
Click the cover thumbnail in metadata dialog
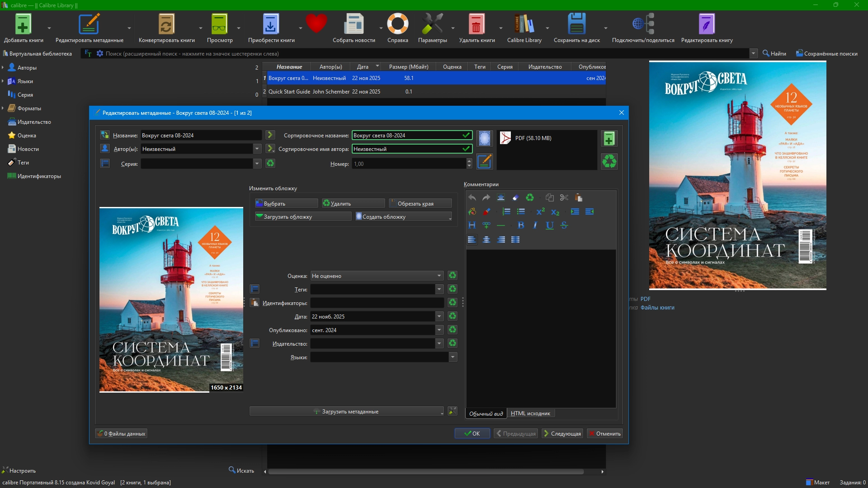(x=171, y=299)
